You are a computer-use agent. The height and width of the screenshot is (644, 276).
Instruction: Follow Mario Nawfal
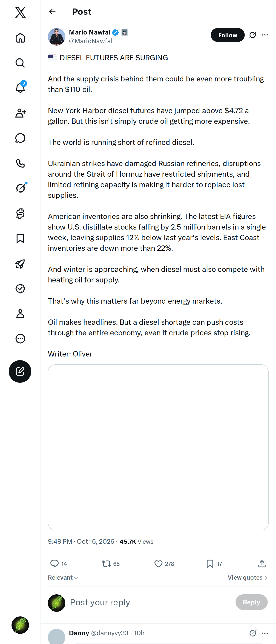point(227,35)
